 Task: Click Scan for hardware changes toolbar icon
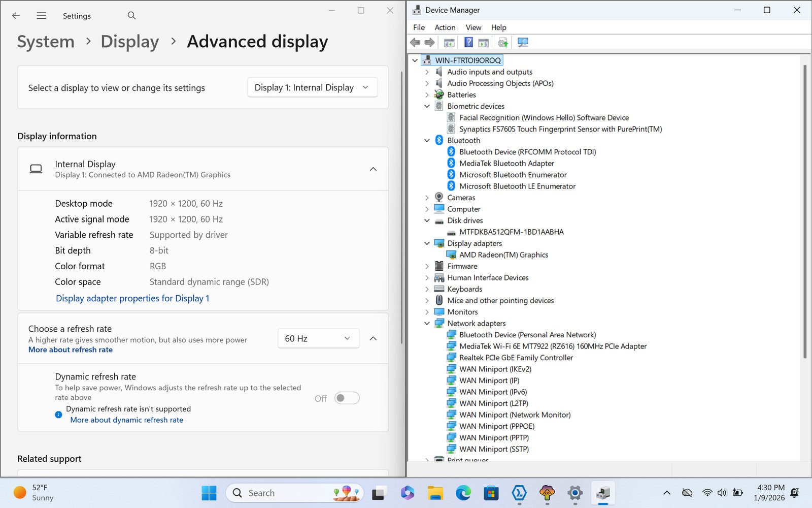pos(523,43)
